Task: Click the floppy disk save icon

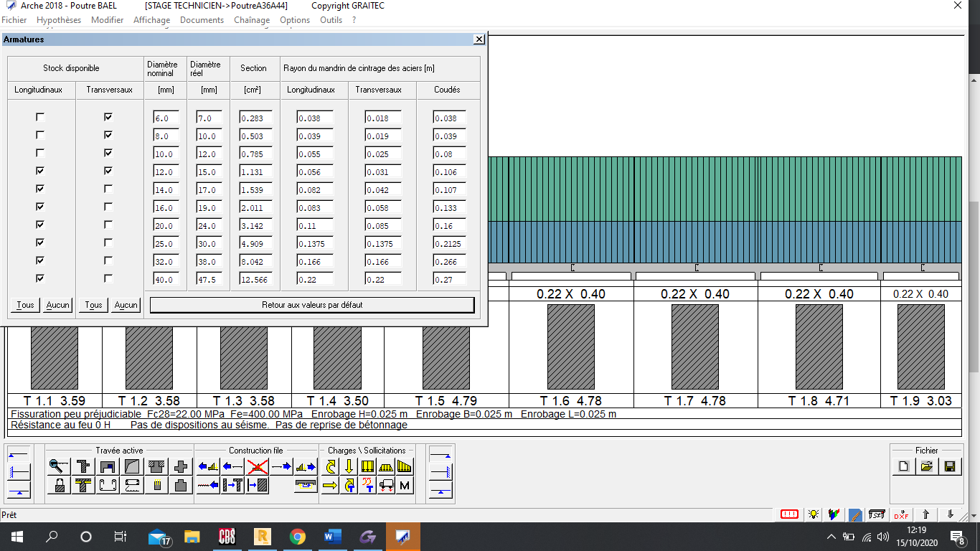Action: 949,466
